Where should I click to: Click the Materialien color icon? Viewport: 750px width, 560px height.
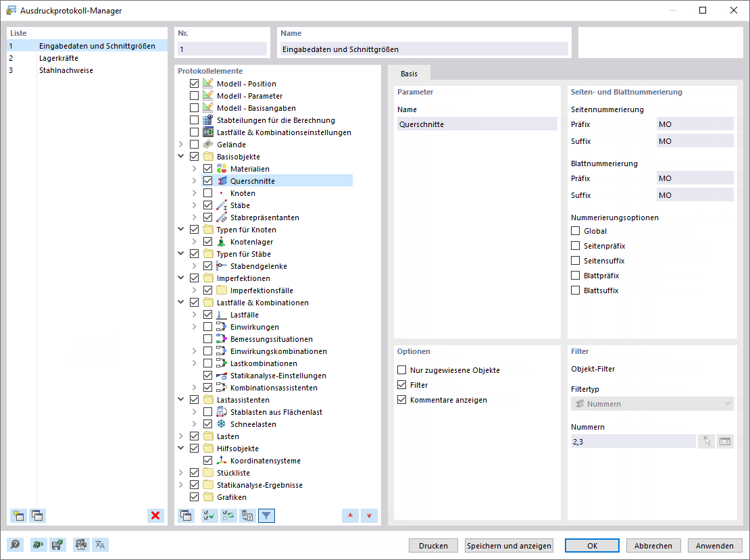[222, 169]
